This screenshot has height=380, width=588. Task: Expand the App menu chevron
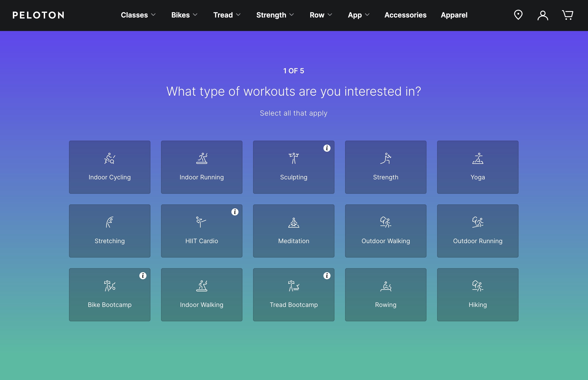tap(367, 15)
